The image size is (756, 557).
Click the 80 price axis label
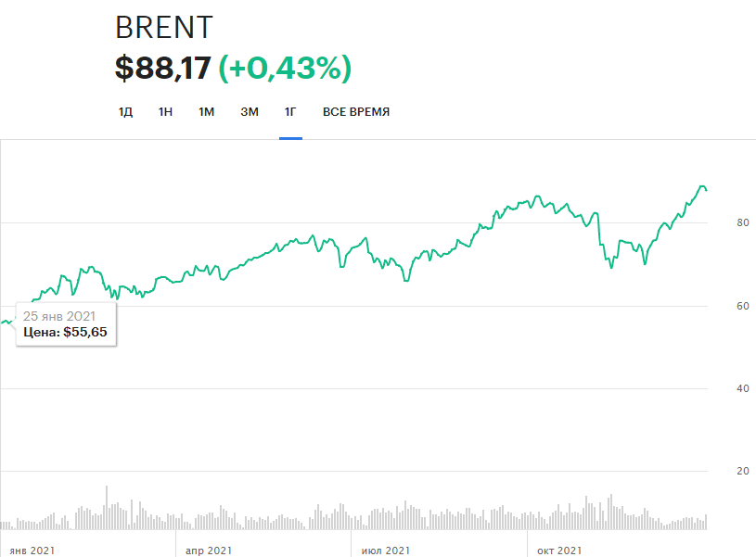pos(716,223)
